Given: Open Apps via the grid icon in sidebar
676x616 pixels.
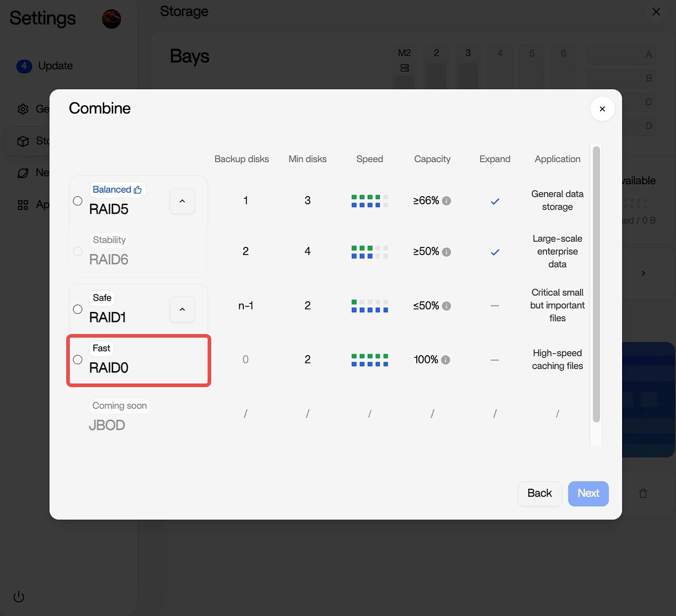Looking at the screenshot, I should coord(23,205).
